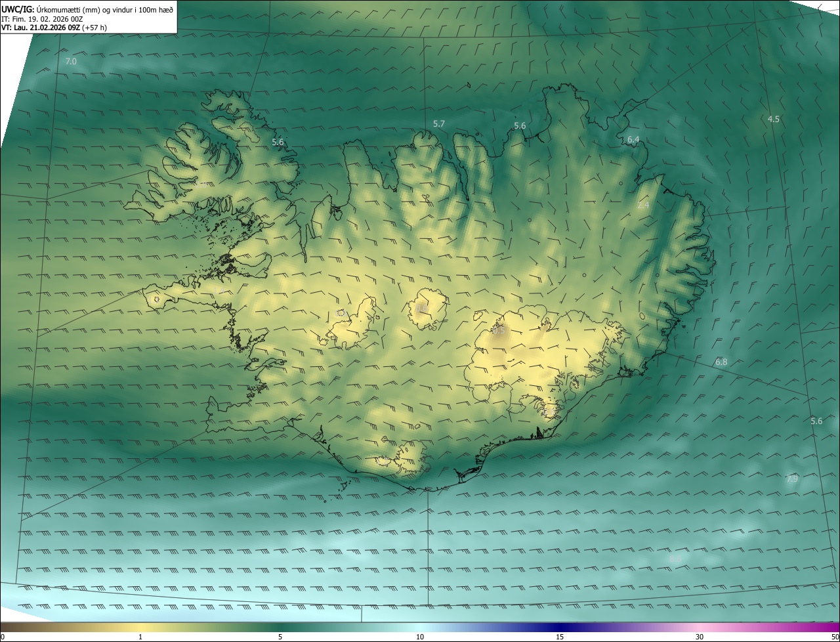Viewport: 840px width, 642px height.
Task: Click the '50' tick on the color scale
Action: click(835, 637)
